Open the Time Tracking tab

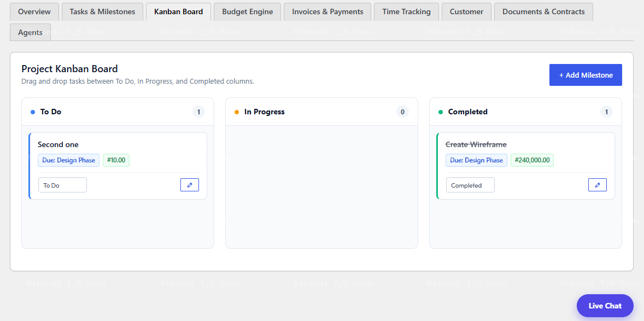(x=407, y=11)
